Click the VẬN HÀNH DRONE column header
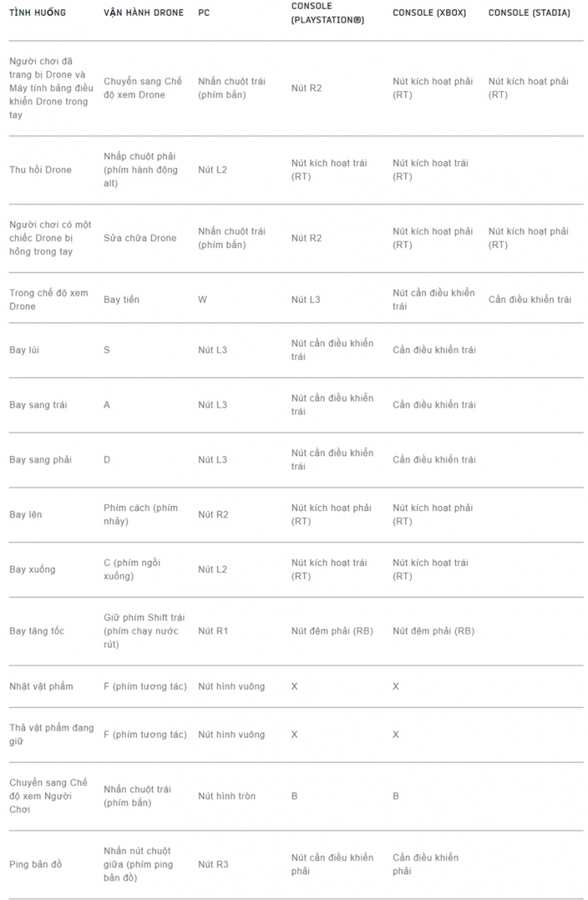This screenshot has width=588, height=900. tap(143, 13)
